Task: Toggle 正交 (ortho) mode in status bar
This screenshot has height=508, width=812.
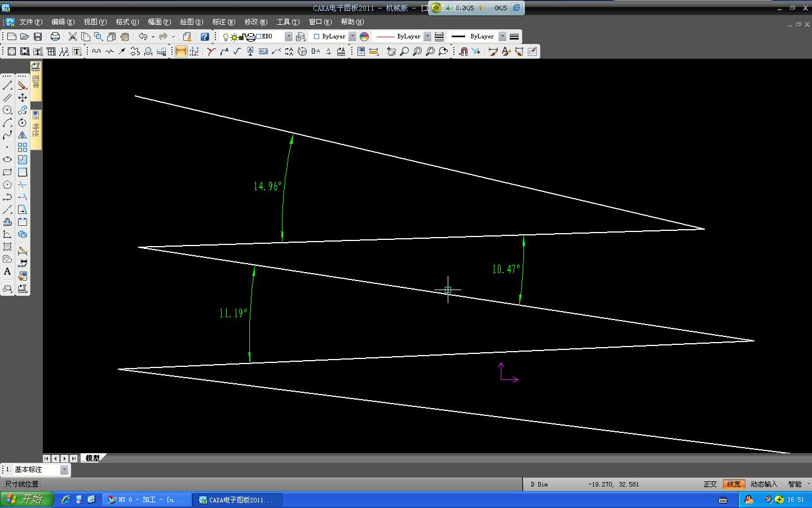Action: tap(710, 484)
